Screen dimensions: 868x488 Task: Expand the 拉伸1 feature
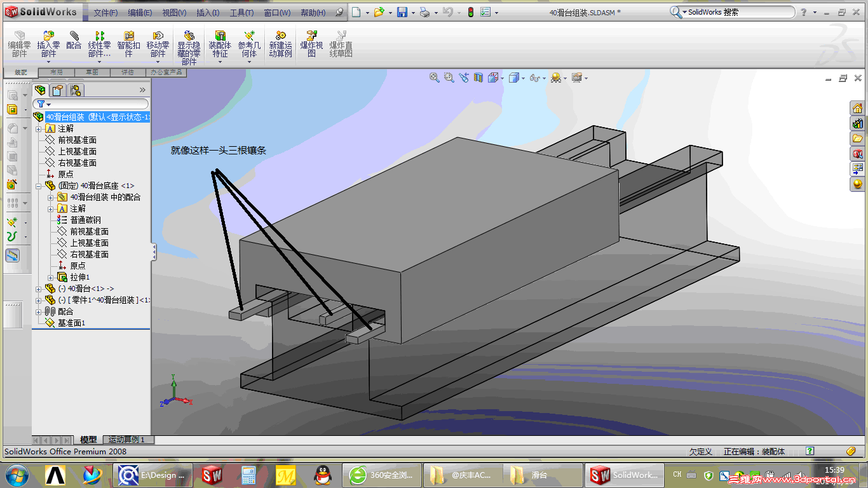click(x=51, y=277)
